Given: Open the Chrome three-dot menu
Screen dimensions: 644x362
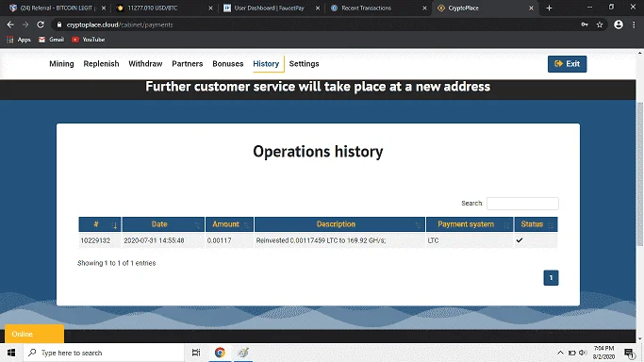Looking at the screenshot, I should 634,25.
